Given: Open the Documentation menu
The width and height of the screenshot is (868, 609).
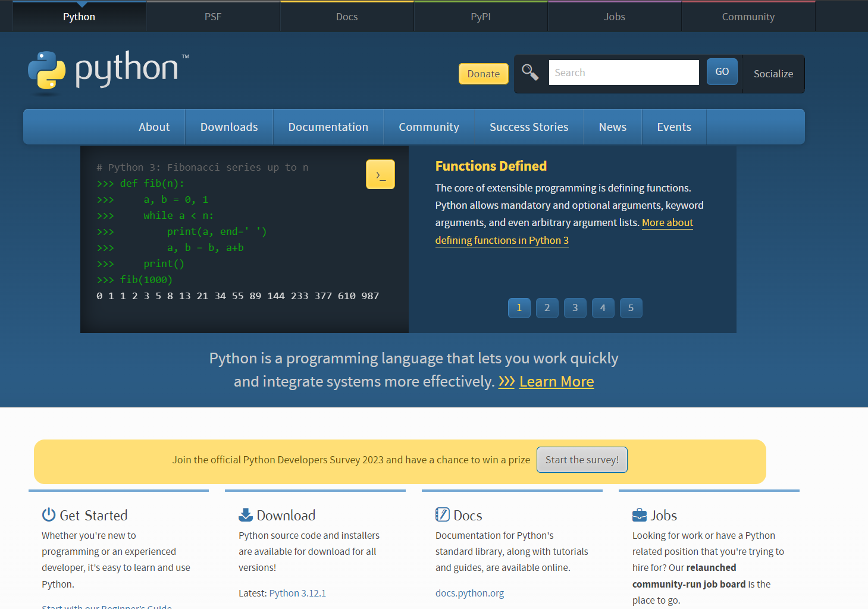Looking at the screenshot, I should tap(328, 127).
